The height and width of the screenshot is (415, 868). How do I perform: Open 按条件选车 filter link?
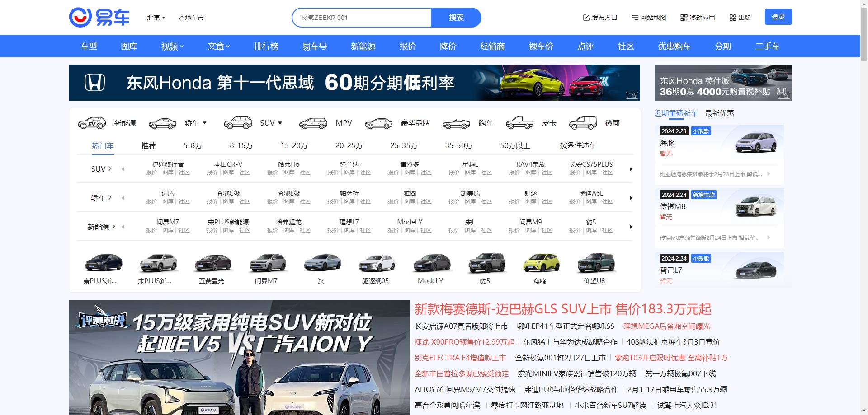tap(578, 145)
